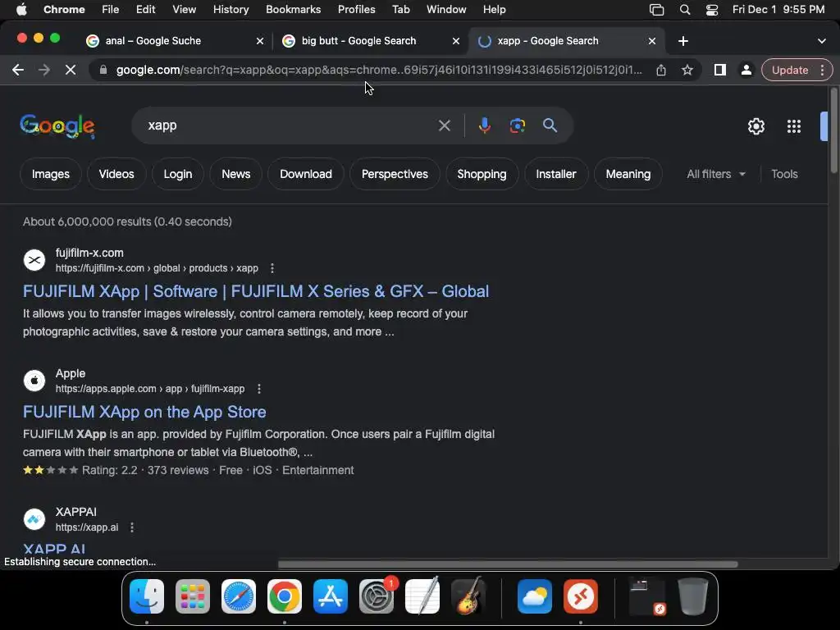Select the Installer filter chip
The height and width of the screenshot is (630, 840).
556,175
